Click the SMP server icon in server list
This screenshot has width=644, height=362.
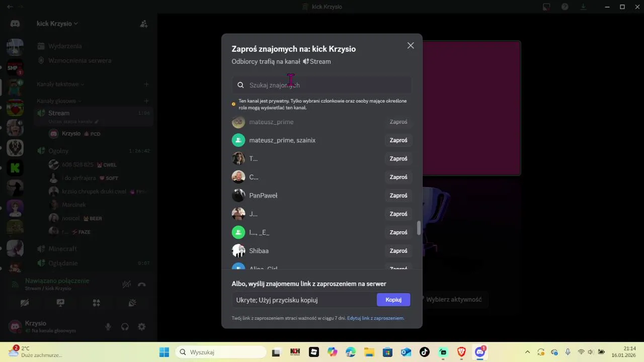coord(15,68)
